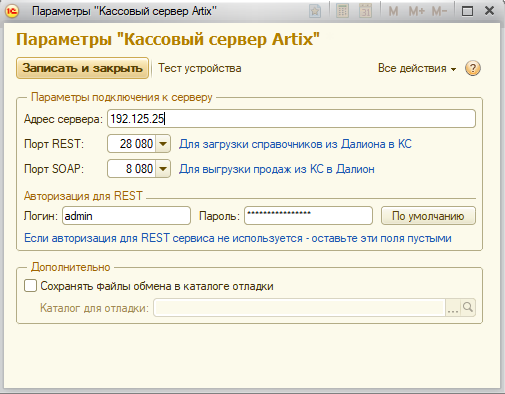
Task: Click 'Тест устройства' command
Action: click(x=200, y=68)
